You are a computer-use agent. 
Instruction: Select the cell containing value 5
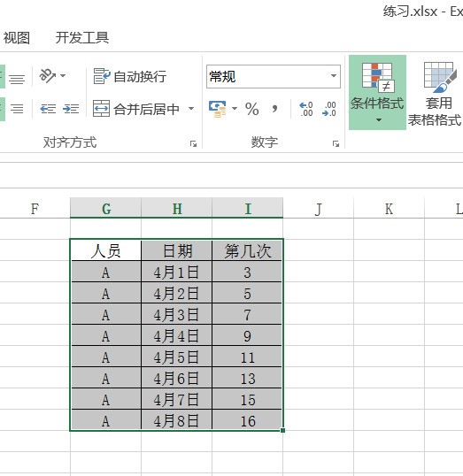tap(248, 293)
